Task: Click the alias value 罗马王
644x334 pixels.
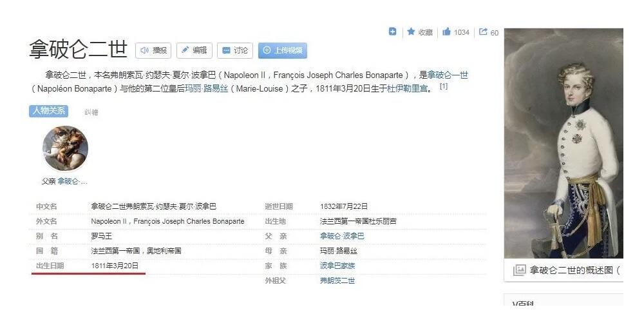Action: tap(102, 236)
